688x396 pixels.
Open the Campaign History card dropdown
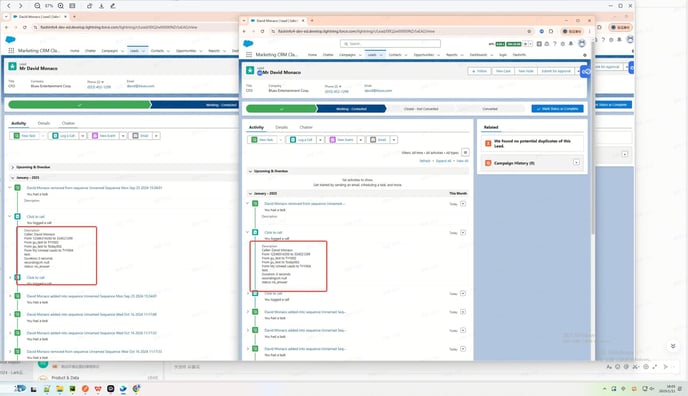pos(576,163)
